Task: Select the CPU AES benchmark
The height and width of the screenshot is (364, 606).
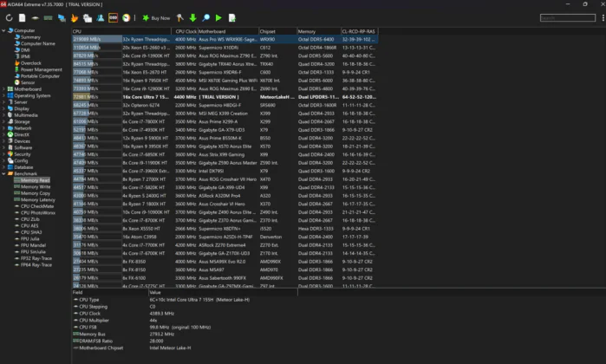Action: (29, 226)
